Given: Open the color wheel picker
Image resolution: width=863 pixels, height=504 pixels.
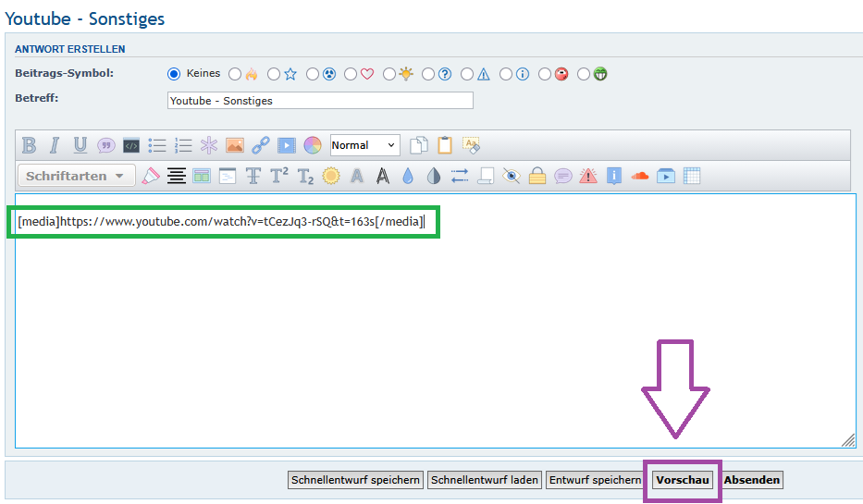Looking at the screenshot, I should [x=313, y=145].
